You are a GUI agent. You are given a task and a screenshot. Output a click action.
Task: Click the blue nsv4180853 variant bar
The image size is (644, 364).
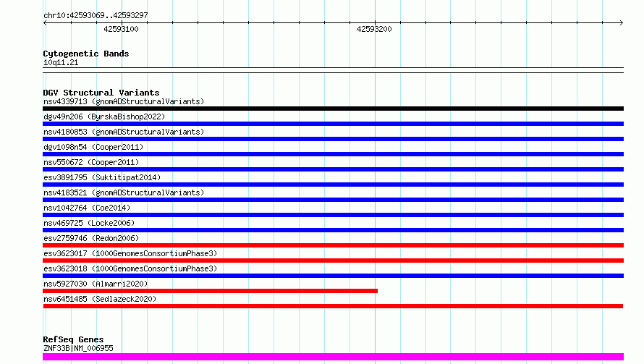coord(333,139)
